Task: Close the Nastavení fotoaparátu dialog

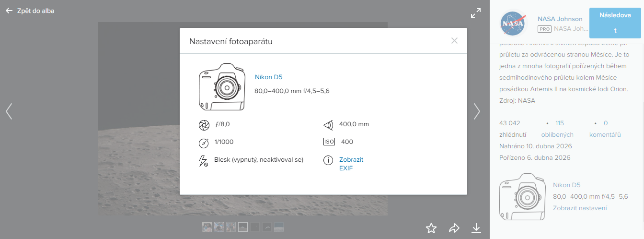Action: (454, 41)
